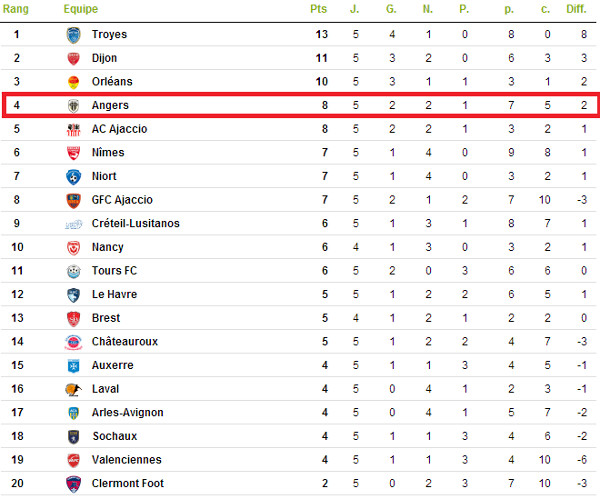
Task: Open the Créteil-Lusitanos team name
Action: (x=135, y=223)
